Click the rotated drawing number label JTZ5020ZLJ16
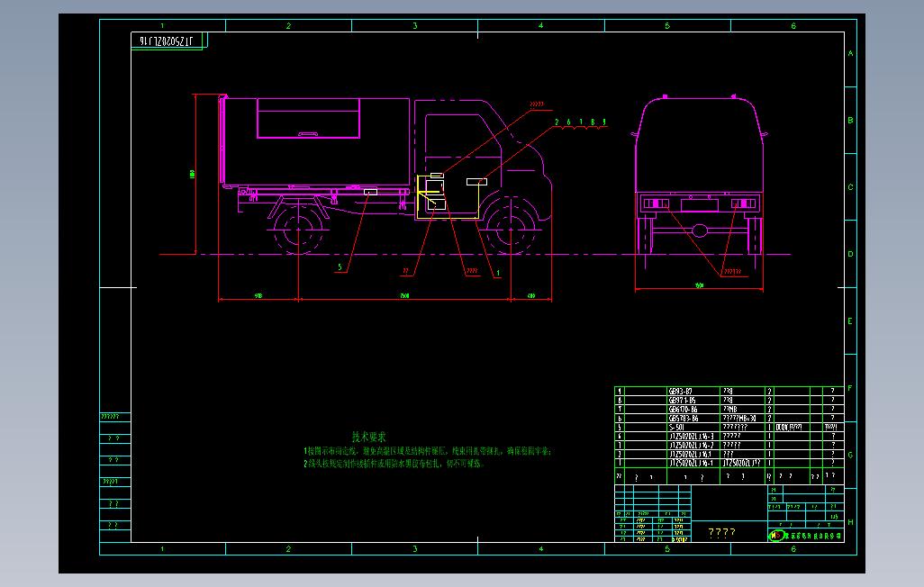Image resolution: width=924 pixels, height=587 pixels. pos(167,41)
